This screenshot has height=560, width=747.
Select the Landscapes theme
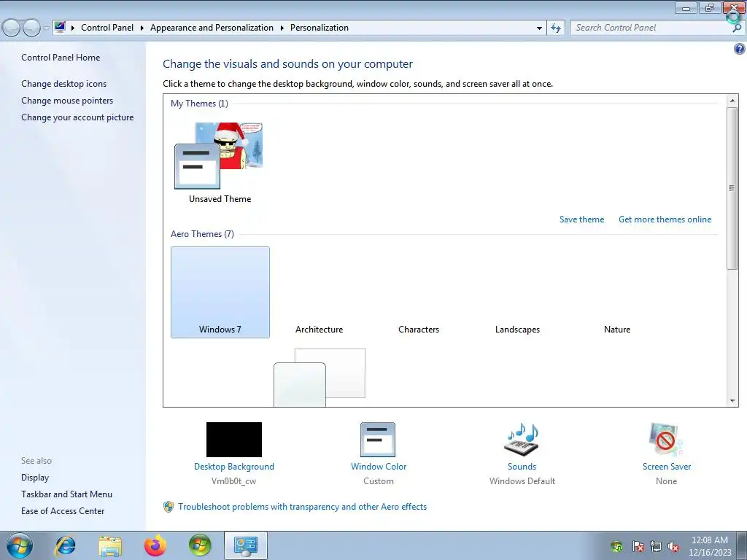[x=517, y=292]
